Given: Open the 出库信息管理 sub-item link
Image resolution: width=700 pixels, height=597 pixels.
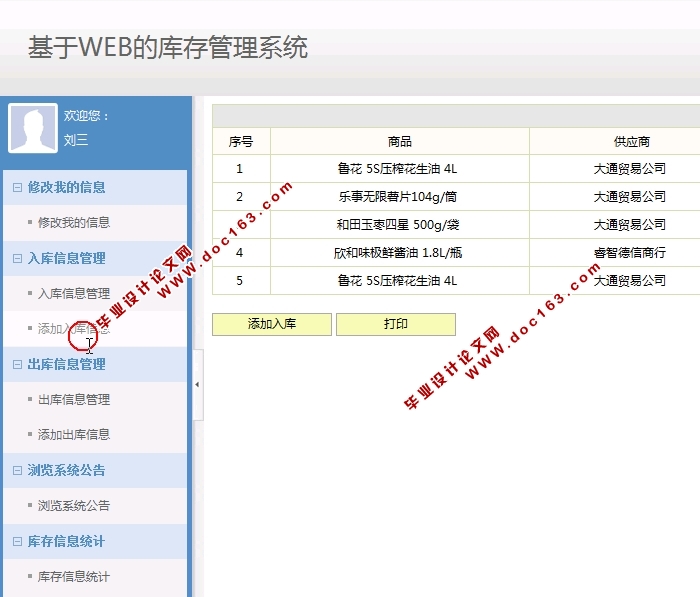Looking at the screenshot, I should tap(74, 400).
